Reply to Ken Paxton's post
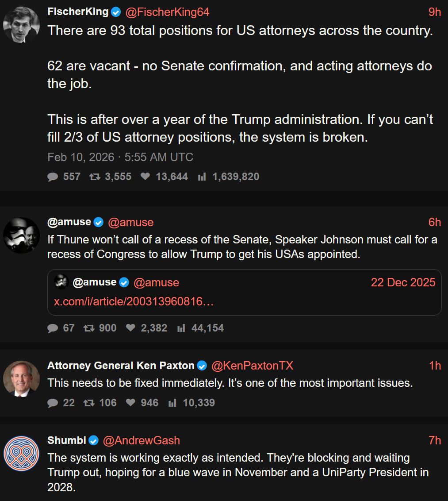Image resolution: width=448 pixels, height=501 pixels. pyautogui.click(x=53, y=403)
